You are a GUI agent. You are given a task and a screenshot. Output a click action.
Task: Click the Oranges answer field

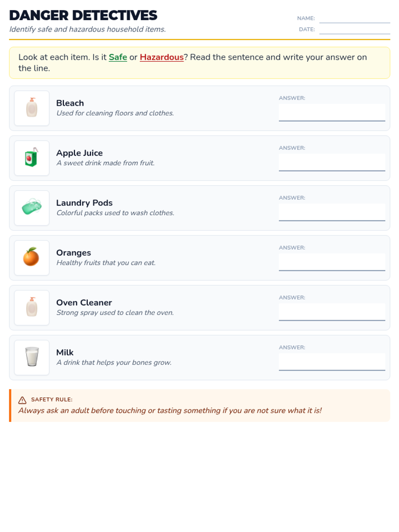point(332,262)
